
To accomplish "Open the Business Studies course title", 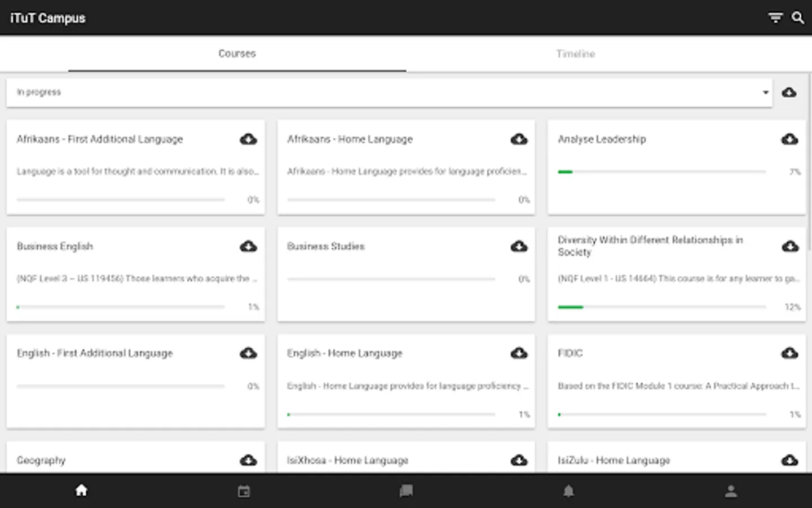I will click(x=326, y=246).
